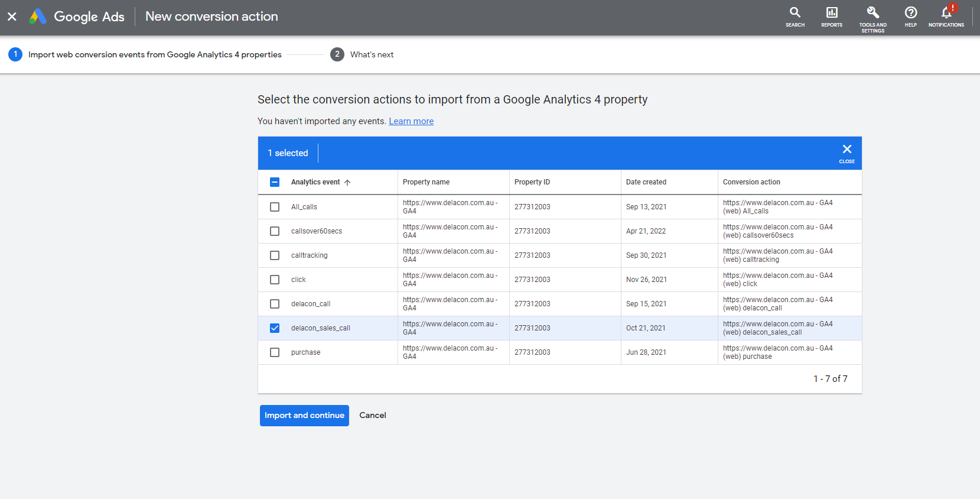
Task: Toggle the select-all header checkbox
Action: 275,182
